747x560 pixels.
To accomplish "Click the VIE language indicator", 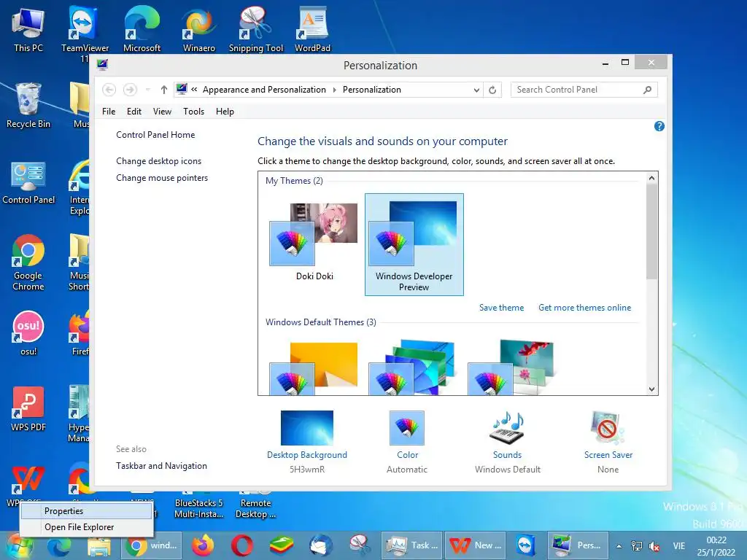I will click(x=679, y=546).
